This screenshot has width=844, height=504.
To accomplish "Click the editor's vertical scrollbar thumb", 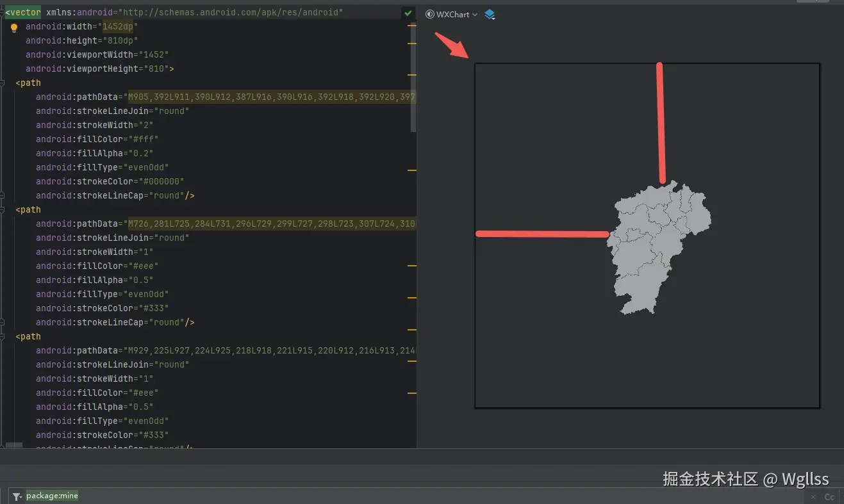I will 413,77.
